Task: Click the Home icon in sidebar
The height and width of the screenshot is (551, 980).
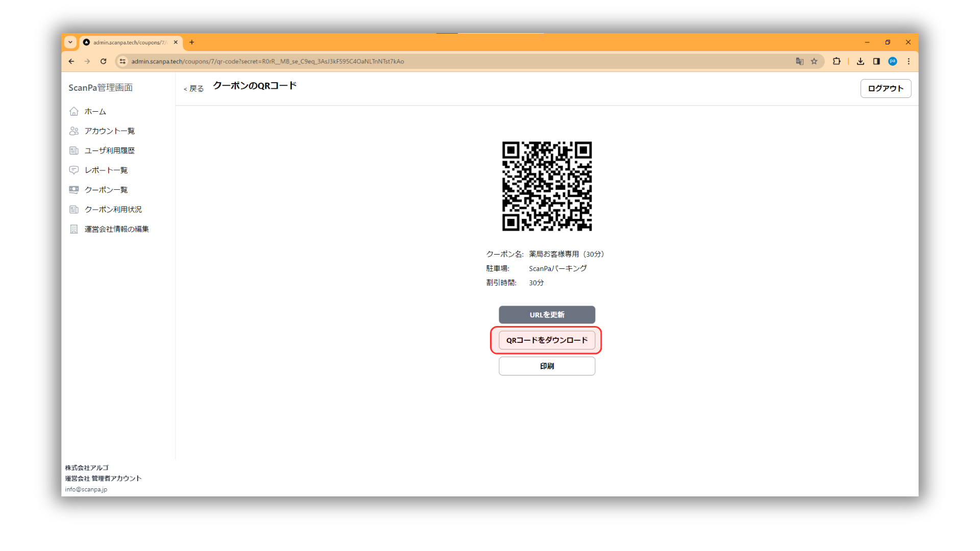Action: [74, 111]
